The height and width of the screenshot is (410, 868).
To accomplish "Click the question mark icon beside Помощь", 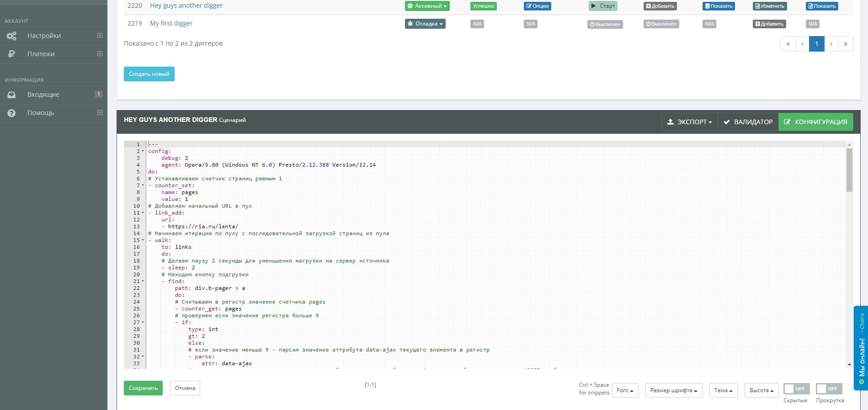I will coord(11,113).
